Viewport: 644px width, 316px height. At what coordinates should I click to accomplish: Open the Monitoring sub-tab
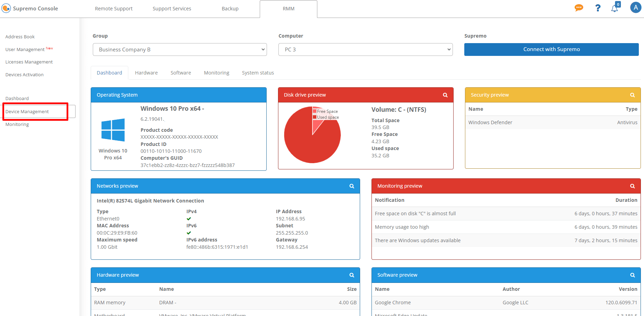click(x=217, y=73)
